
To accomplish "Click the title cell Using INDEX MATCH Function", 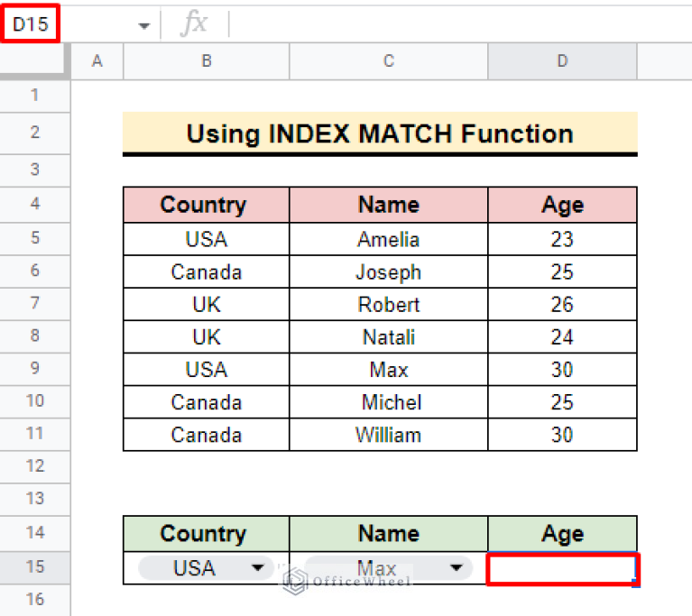I will 380,133.
